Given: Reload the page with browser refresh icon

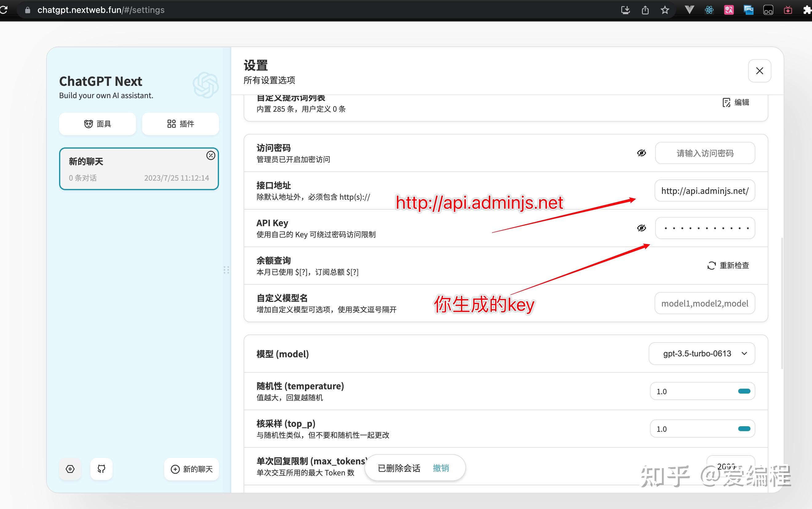Looking at the screenshot, I should 3,10.
